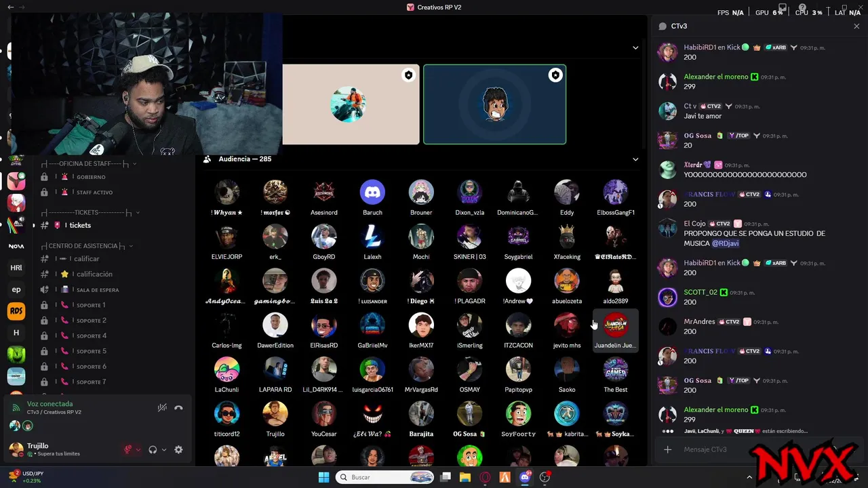Open audience member IkerMX17's avatar
The height and width of the screenshot is (488, 868).
point(421,325)
